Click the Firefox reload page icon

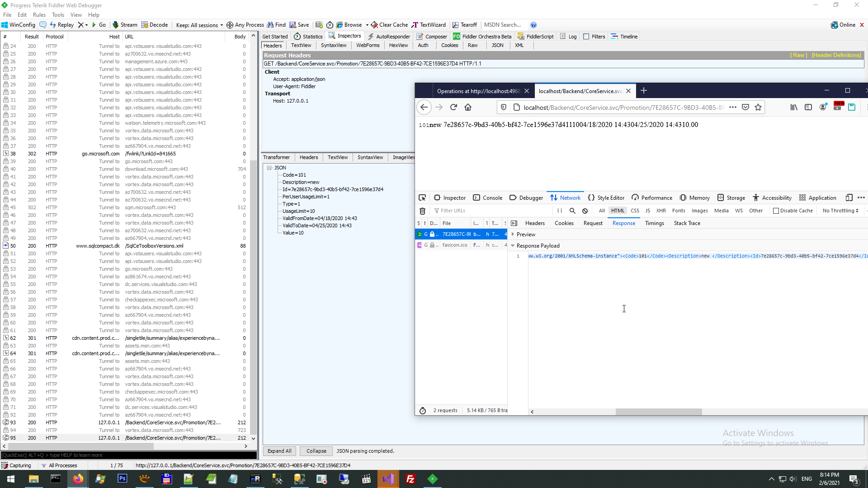click(x=453, y=108)
